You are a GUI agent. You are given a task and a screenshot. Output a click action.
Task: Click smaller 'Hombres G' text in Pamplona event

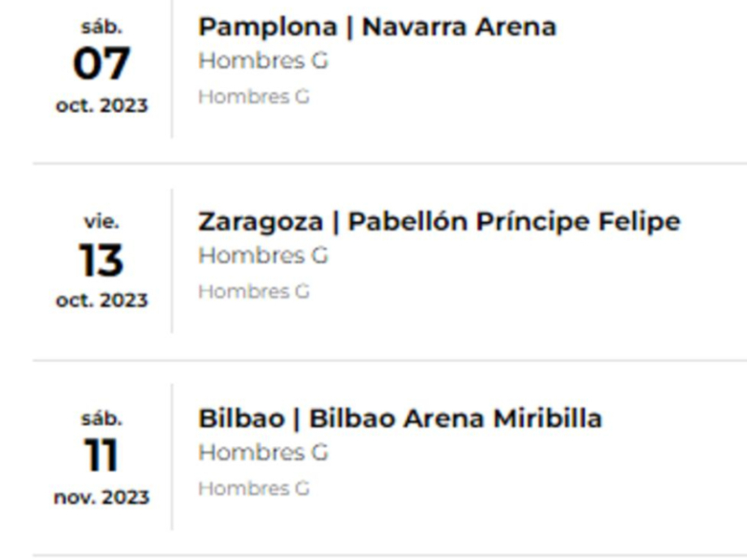click(253, 96)
